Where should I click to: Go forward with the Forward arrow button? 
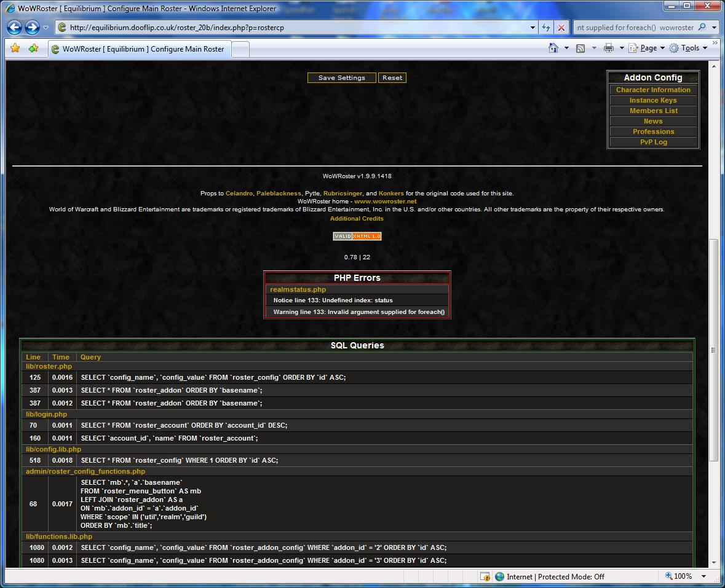[x=32, y=27]
